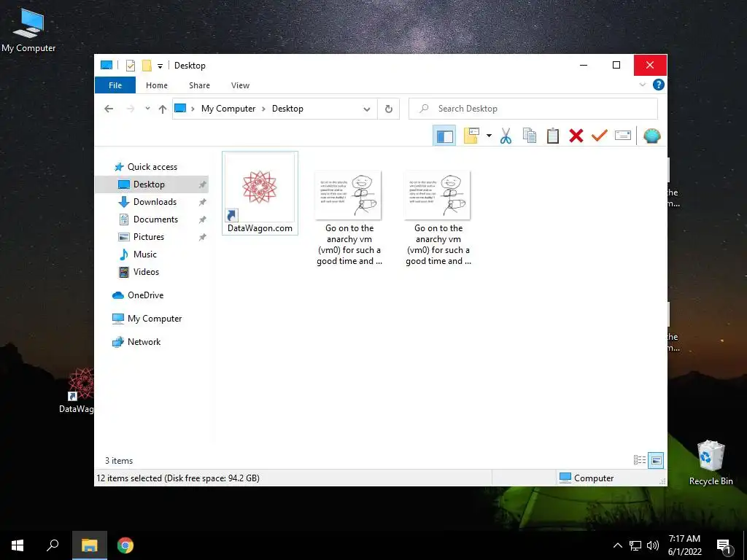
Task: Switch to the Home ribbon tab
Action: click(157, 85)
